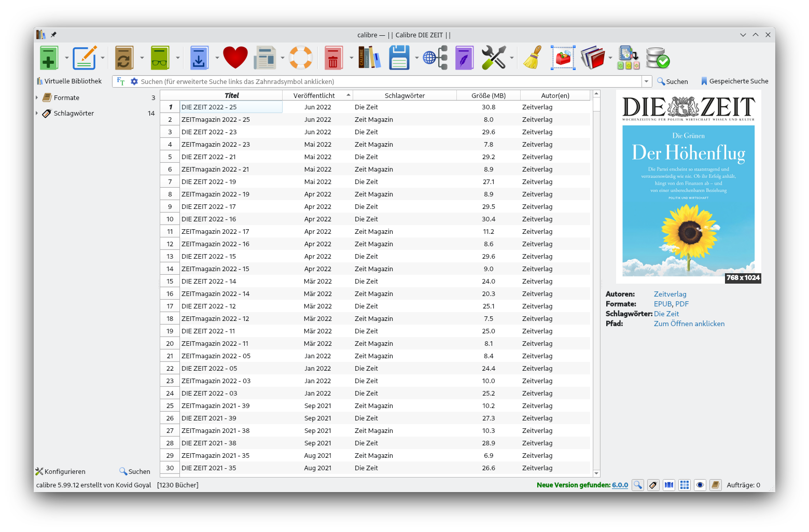Click the database check icon
Viewport: 809px width, 532px height.
click(658, 58)
